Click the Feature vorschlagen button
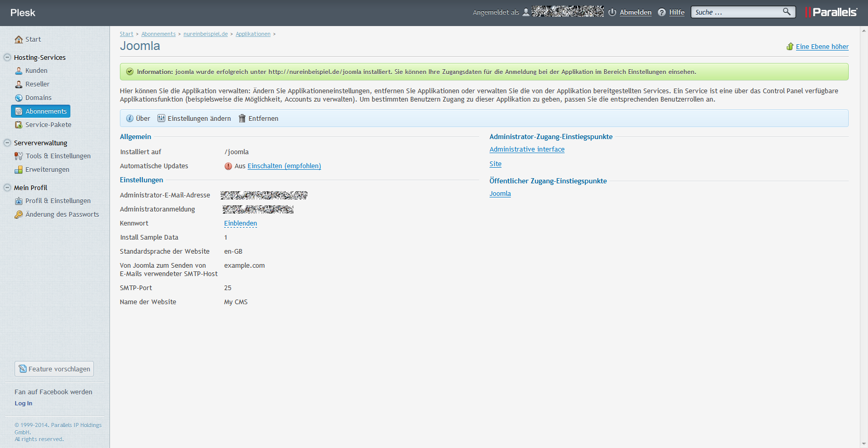 pos(54,369)
